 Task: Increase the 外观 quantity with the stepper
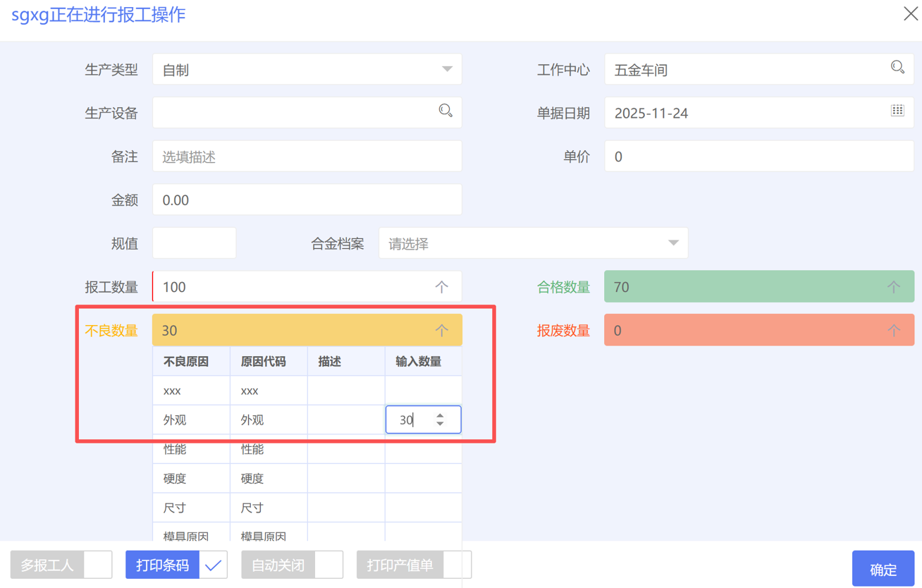[x=440, y=416]
